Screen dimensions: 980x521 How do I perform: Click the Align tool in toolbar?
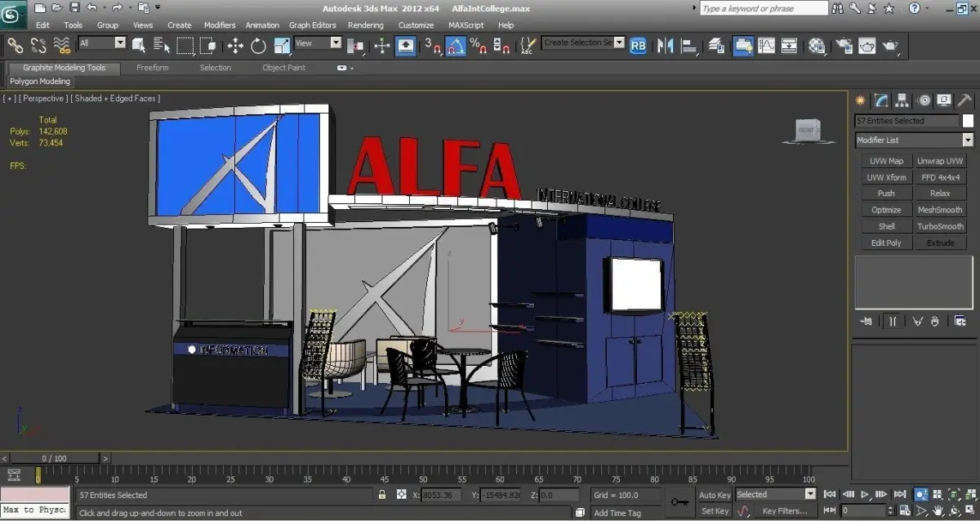pos(688,45)
